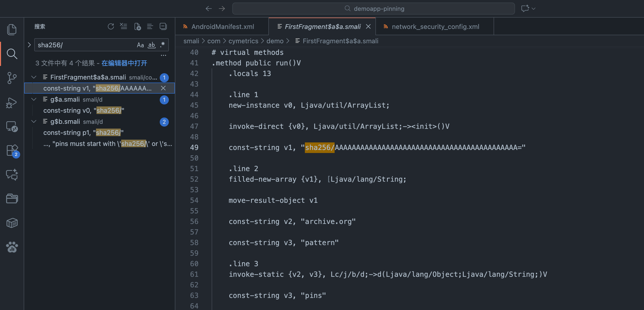This screenshot has width=644, height=310.
Task: Open the Explorer view in activity bar
Action: point(12,30)
